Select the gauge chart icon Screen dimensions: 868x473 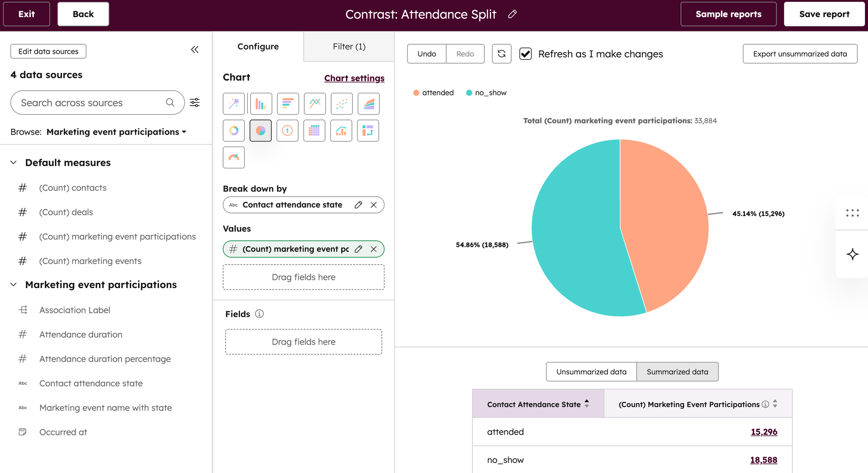coord(233,158)
